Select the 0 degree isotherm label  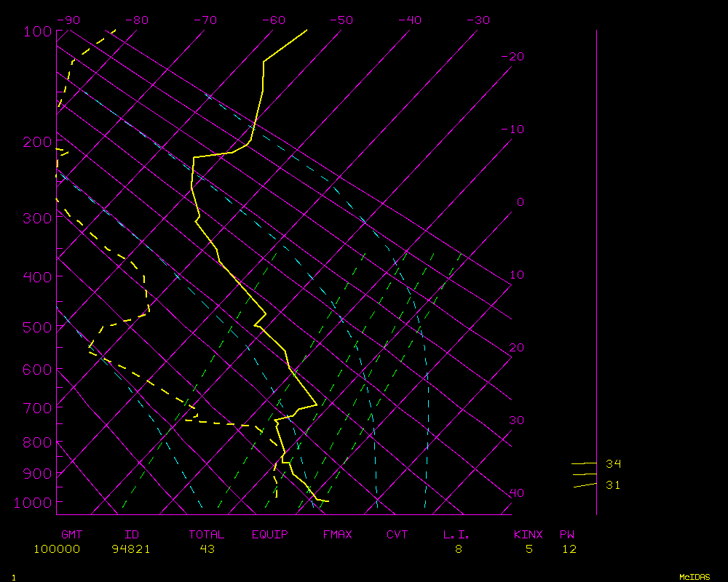pyautogui.click(x=520, y=202)
